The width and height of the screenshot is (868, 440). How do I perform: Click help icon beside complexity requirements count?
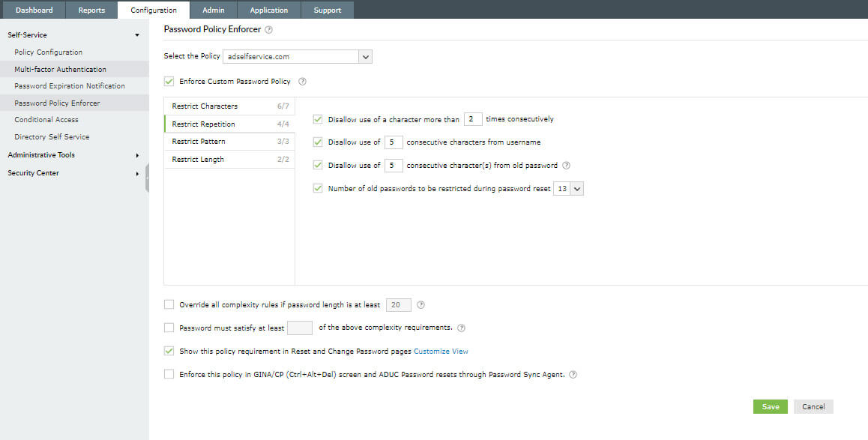pyautogui.click(x=461, y=328)
